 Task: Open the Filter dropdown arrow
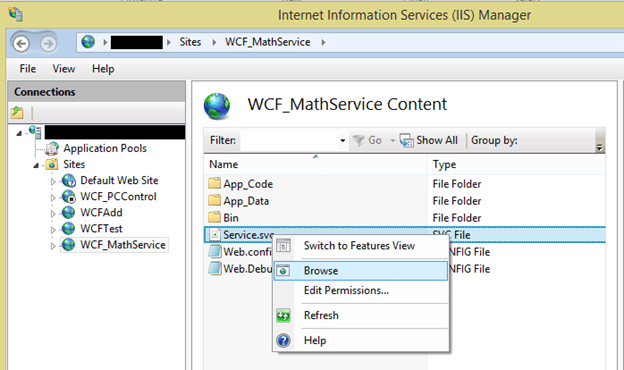coord(342,140)
